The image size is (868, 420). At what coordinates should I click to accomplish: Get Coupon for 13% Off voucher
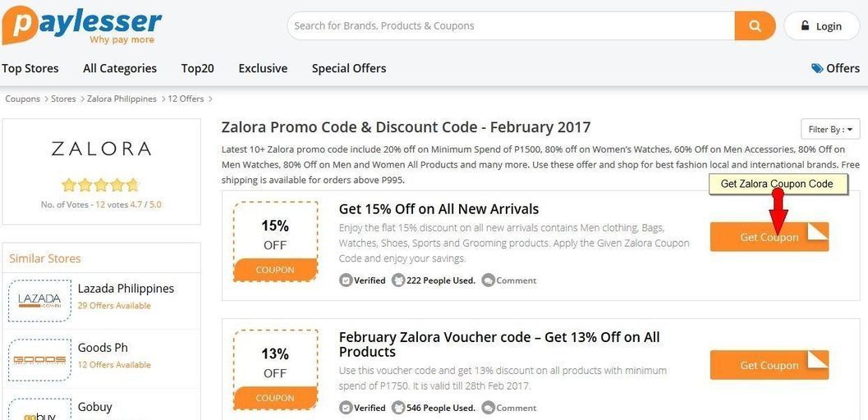tap(769, 365)
